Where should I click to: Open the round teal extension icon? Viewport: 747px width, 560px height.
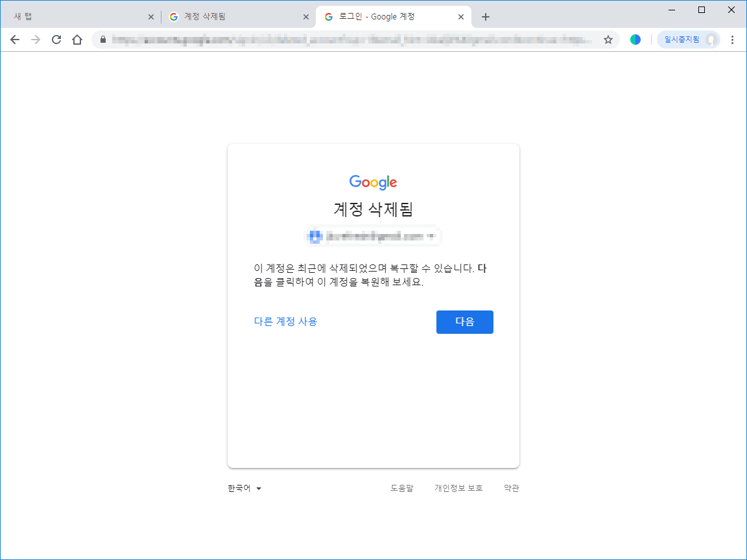coord(635,40)
